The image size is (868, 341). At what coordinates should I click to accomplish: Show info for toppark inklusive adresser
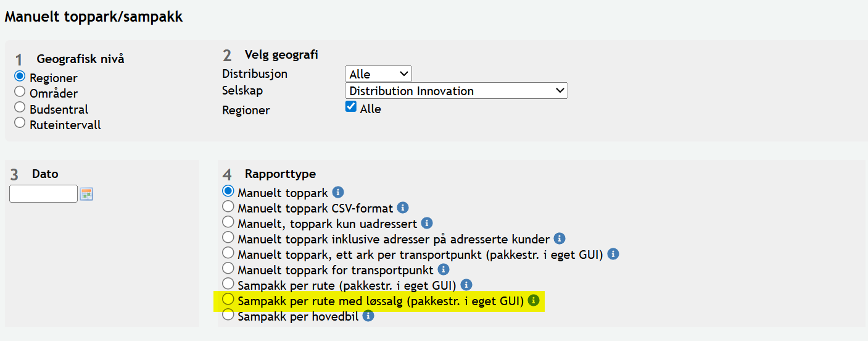tap(560, 238)
